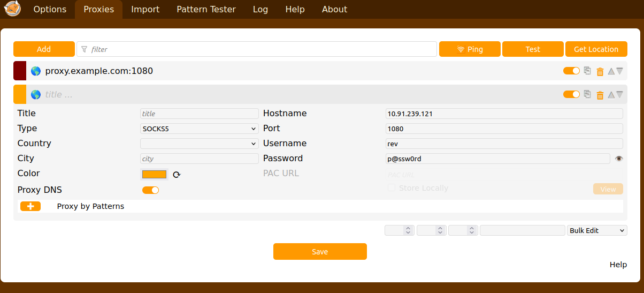Turn off the Proxy DNS toggle

click(150, 190)
